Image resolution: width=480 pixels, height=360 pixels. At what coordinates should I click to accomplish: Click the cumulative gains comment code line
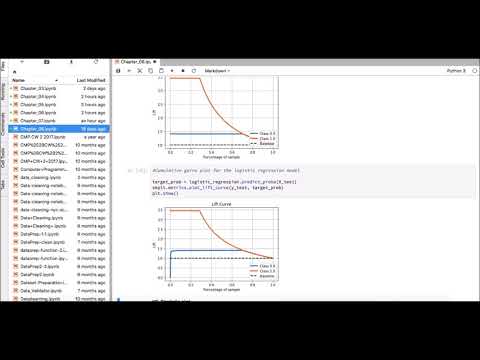(x=226, y=171)
